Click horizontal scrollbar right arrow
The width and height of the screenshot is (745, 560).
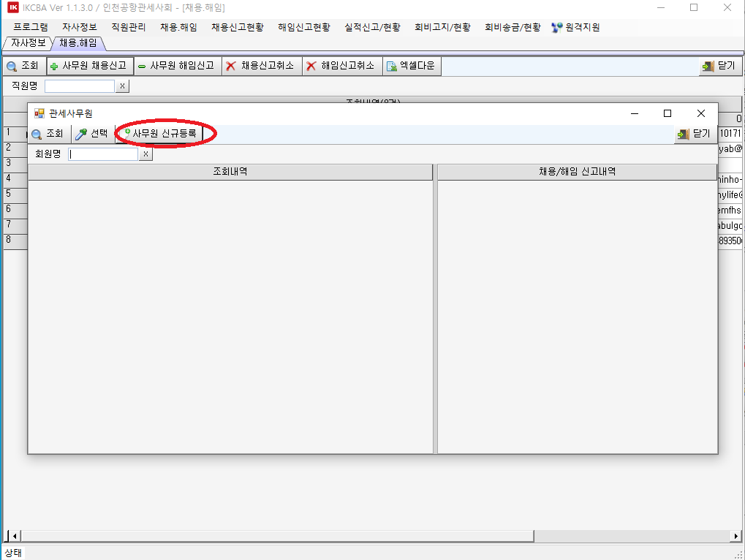click(x=736, y=537)
